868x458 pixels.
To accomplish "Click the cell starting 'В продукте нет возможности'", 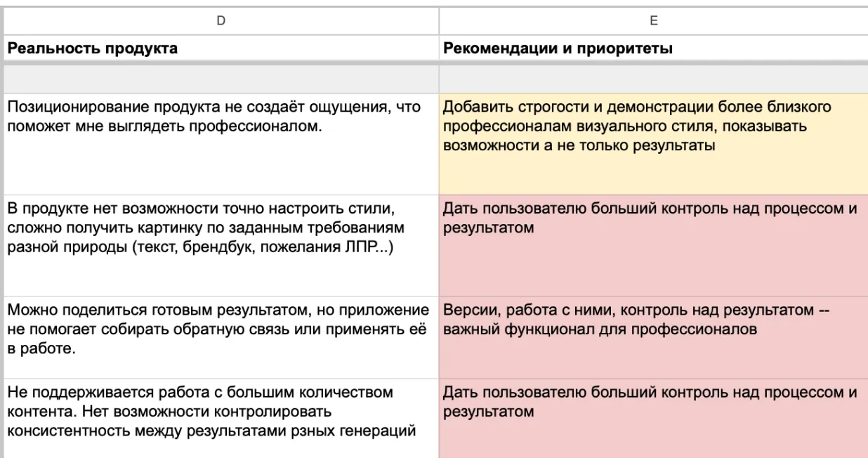I will pos(221,241).
